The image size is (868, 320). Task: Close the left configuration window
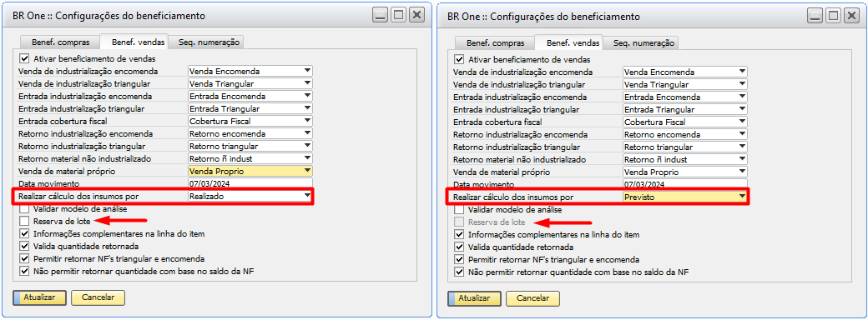pos(416,15)
